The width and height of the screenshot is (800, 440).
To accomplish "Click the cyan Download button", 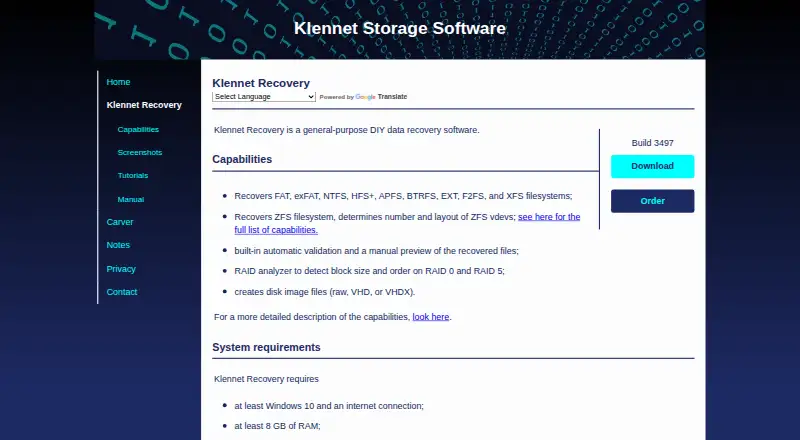I will tap(653, 166).
